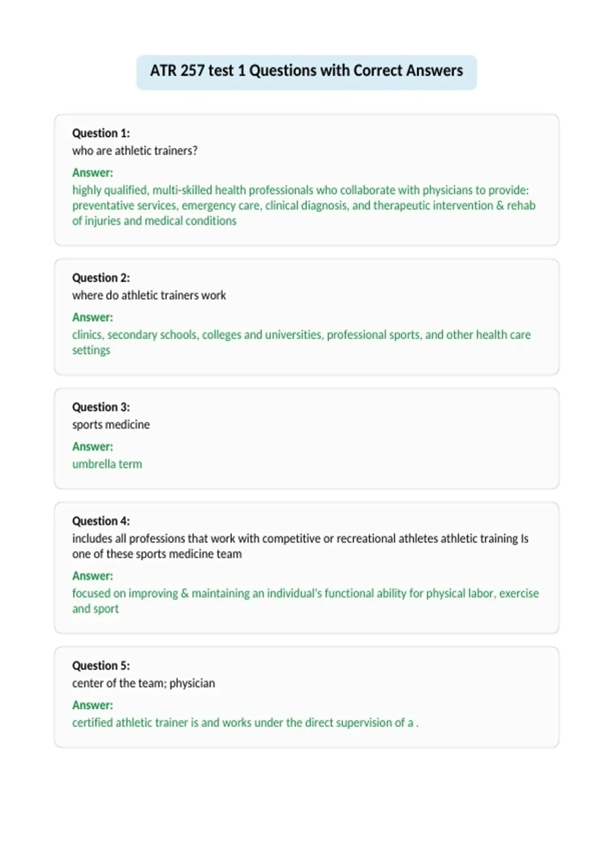Click 'center of the team; physician' text

tap(144, 683)
